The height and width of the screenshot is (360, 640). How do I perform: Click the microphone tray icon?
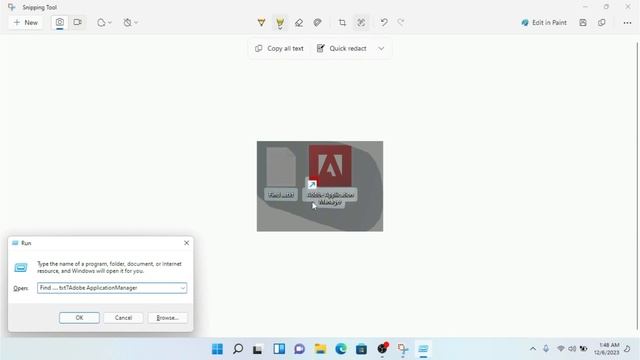(x=546, y=349)
